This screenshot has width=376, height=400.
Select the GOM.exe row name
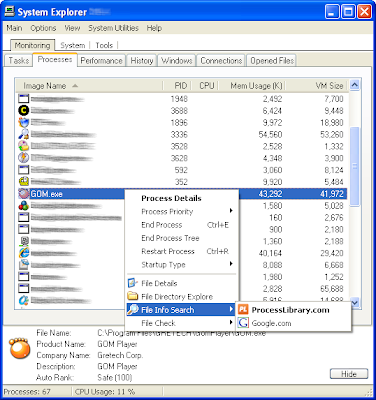pos(46,194)
